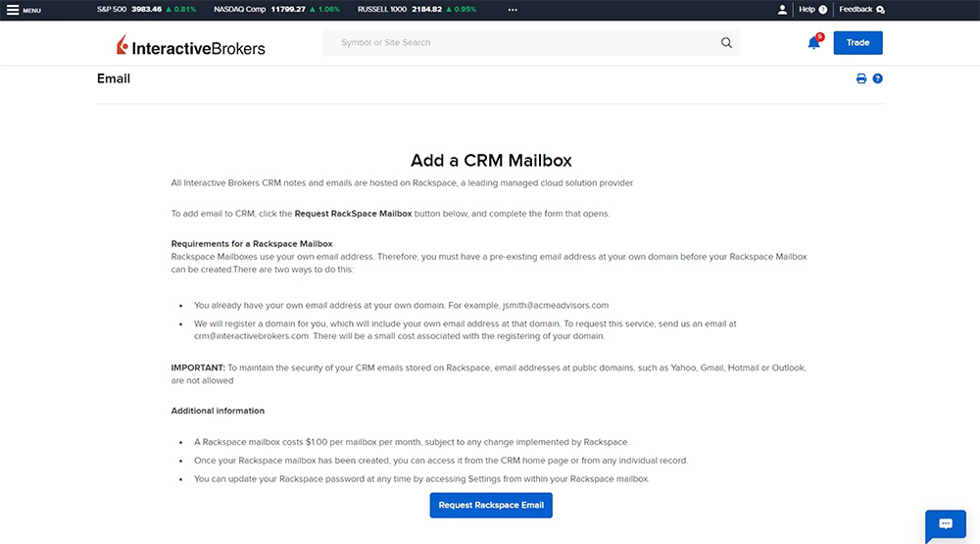The width and height of the screenshot is (980, 544).
Task: Click the crm@interactivebrokers.com email address
Action: (252, 335)
